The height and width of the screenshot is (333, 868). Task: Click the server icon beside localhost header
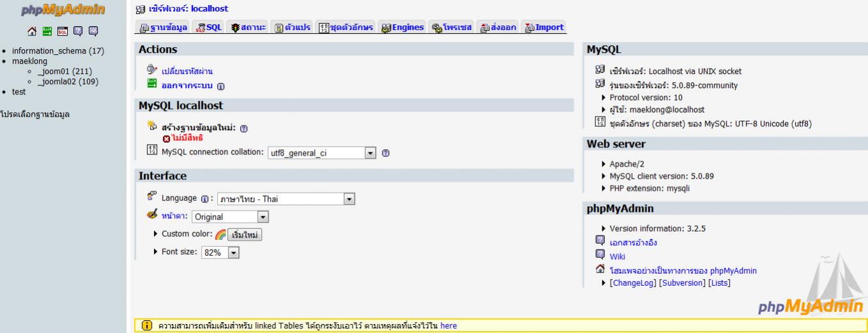point(141,9)
